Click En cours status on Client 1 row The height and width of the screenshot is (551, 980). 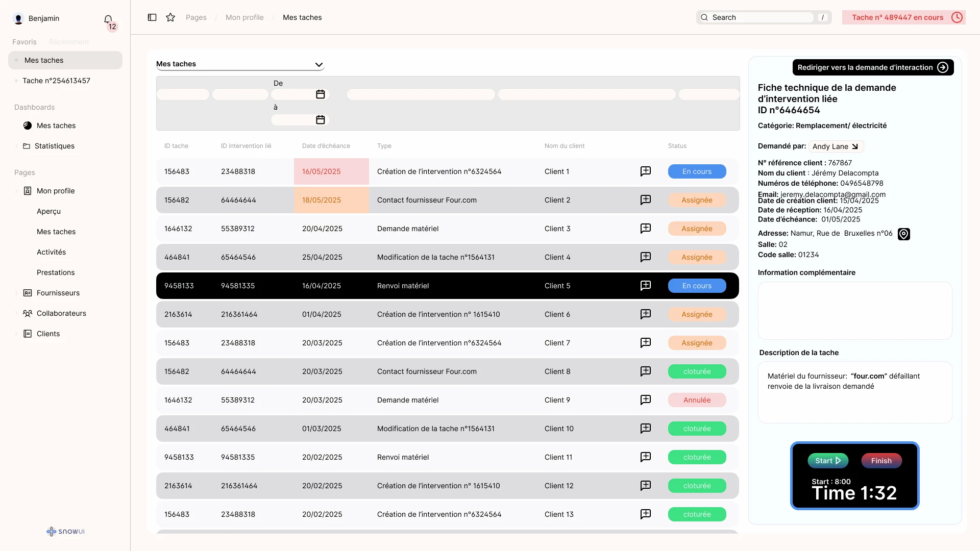point(697,171)
